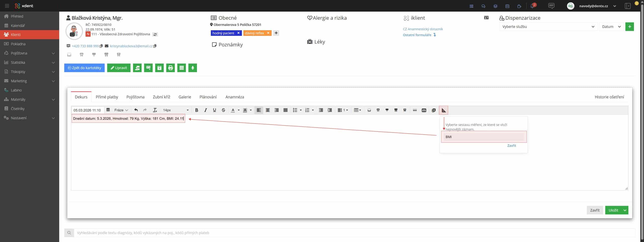
Task: Toggle bold formatting
Action: tap(197, 110)
